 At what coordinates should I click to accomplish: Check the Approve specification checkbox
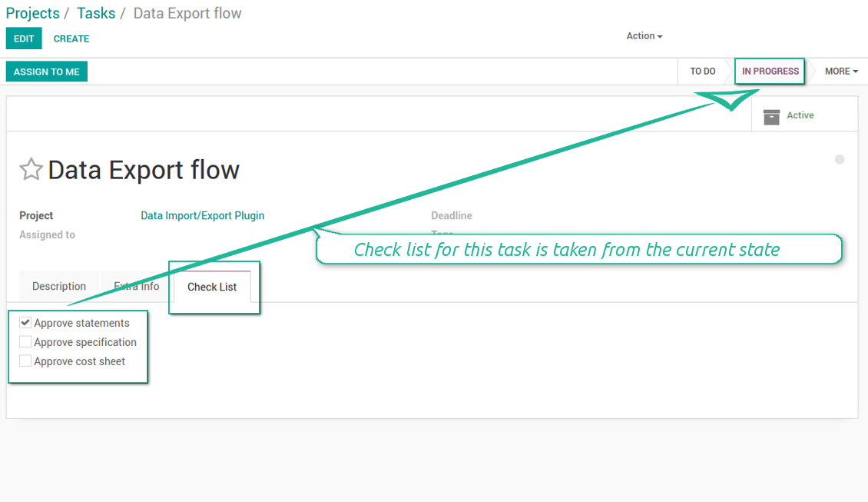(x=25, y=342)
